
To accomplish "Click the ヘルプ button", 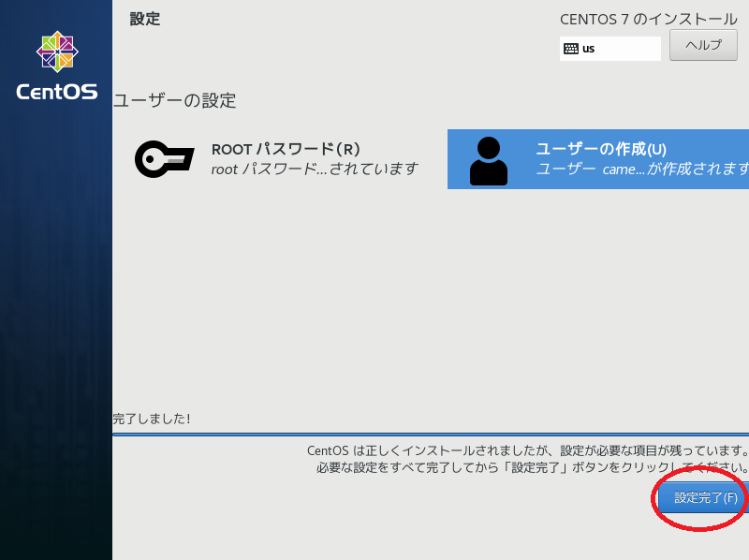I will [703, 45].
